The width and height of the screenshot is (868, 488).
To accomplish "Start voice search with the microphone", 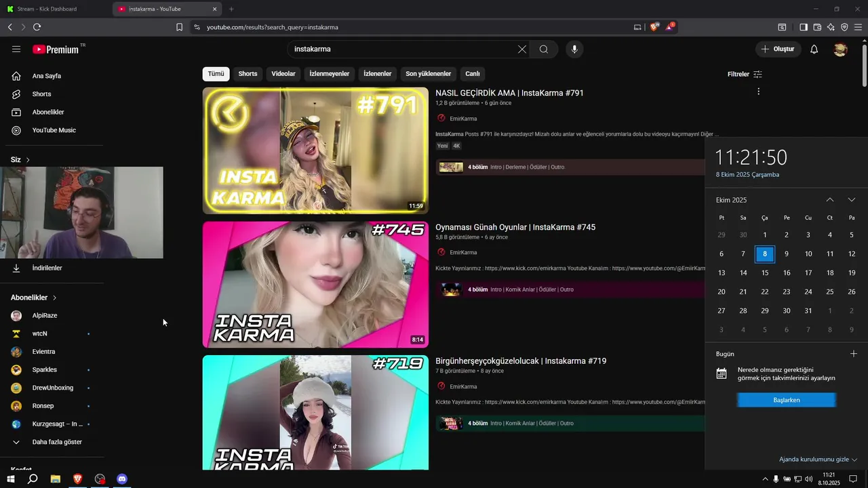I will [574, 49].
